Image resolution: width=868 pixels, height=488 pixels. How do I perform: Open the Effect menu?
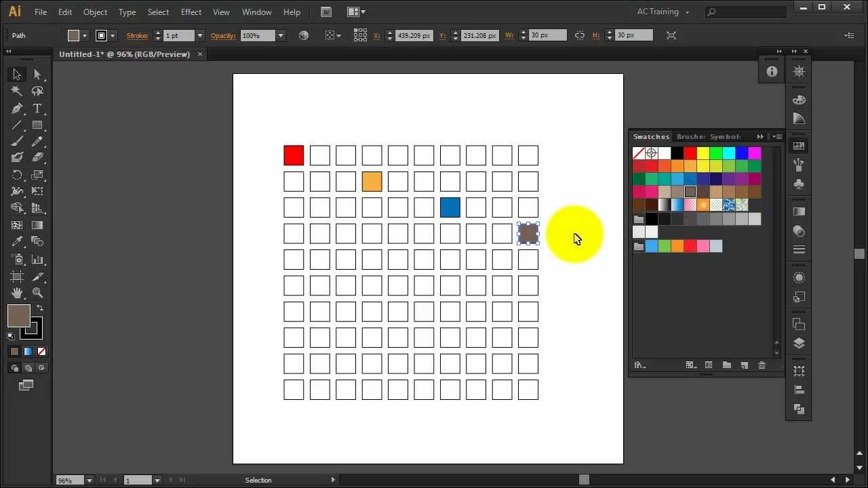191,12
